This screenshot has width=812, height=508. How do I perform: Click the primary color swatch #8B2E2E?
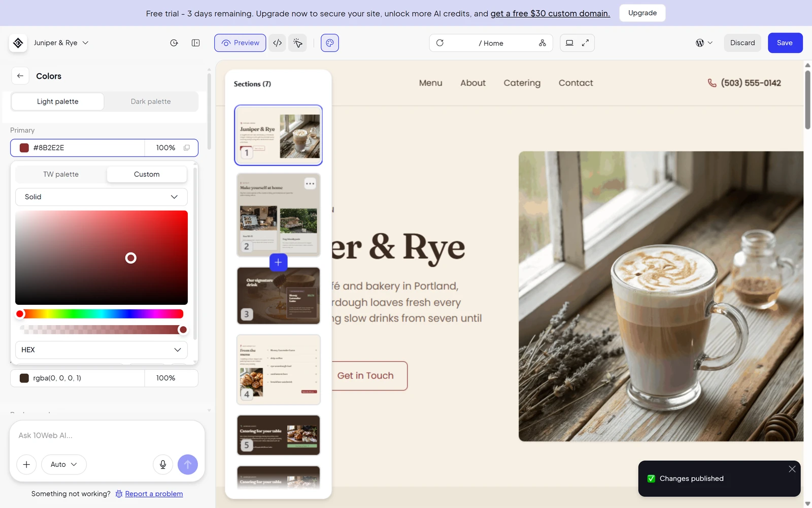tap(24, 148)
